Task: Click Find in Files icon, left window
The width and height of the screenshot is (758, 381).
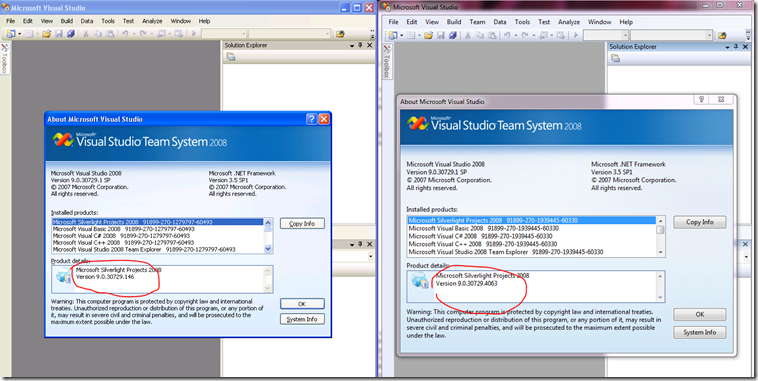Action: 340,34
